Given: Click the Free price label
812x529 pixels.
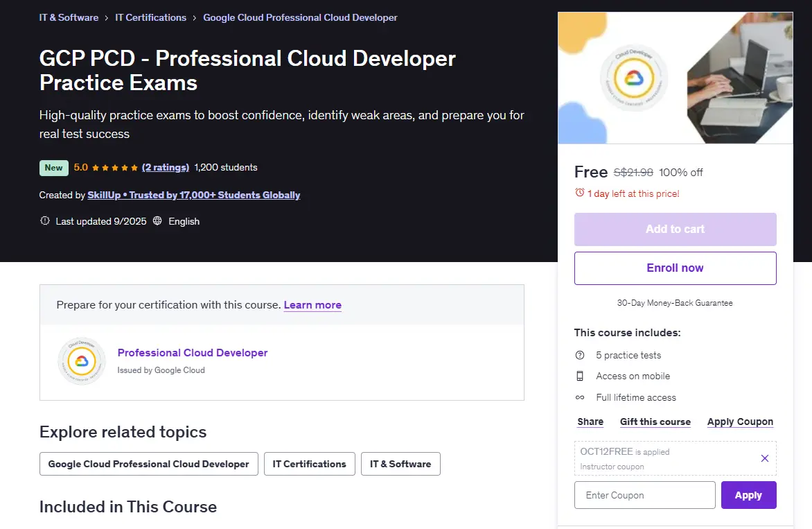Looking at the screenshot, I should click(x=591, y=172).
